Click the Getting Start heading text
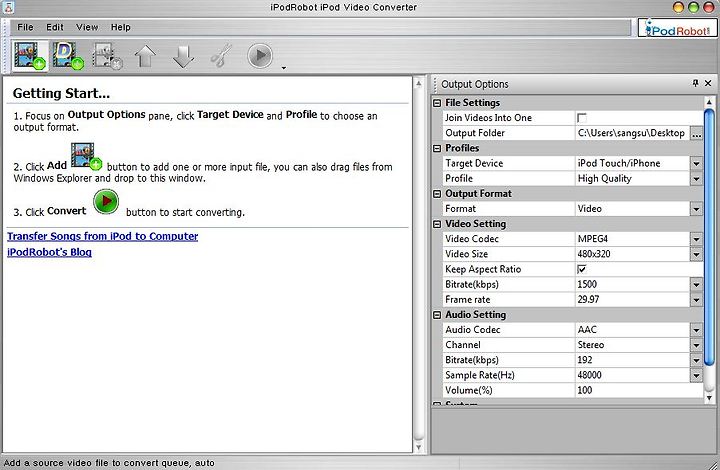Image resolution: width=720 pixels, height=470 pixels. click(x=61, y=94)
